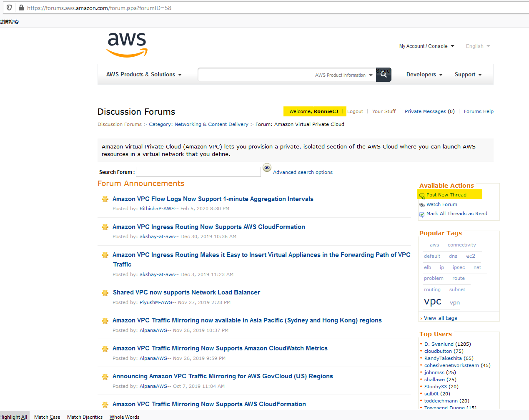529x420 pixels.
Task: Open Forums Help
Action: tap(479, 111)
